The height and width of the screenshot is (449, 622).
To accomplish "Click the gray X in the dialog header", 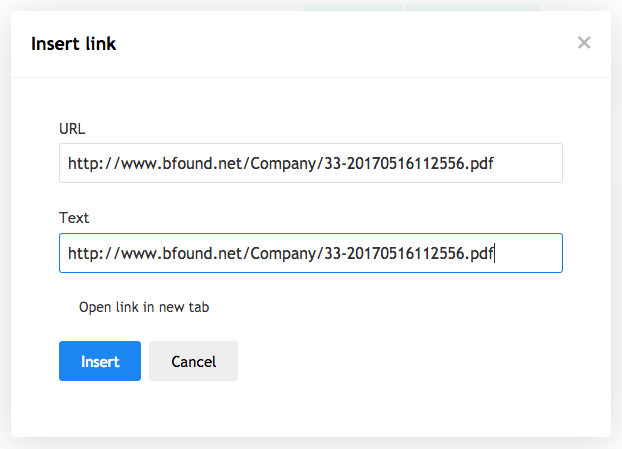I will (584, 42).
